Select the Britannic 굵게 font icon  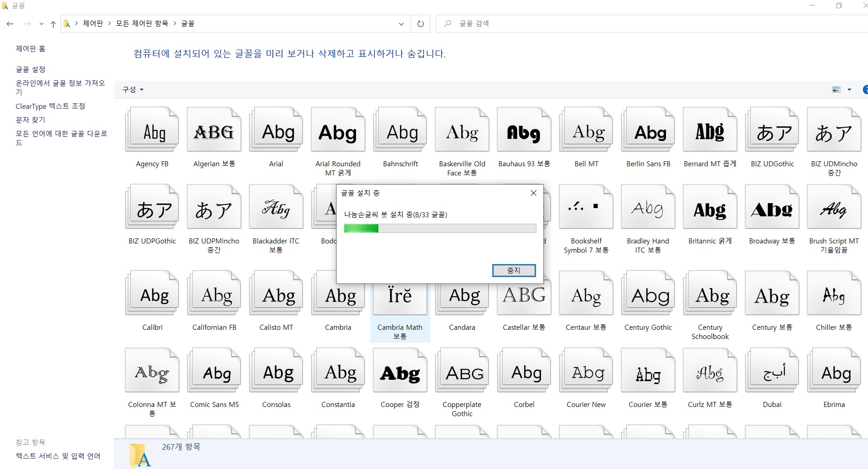(x=710, y=207)
